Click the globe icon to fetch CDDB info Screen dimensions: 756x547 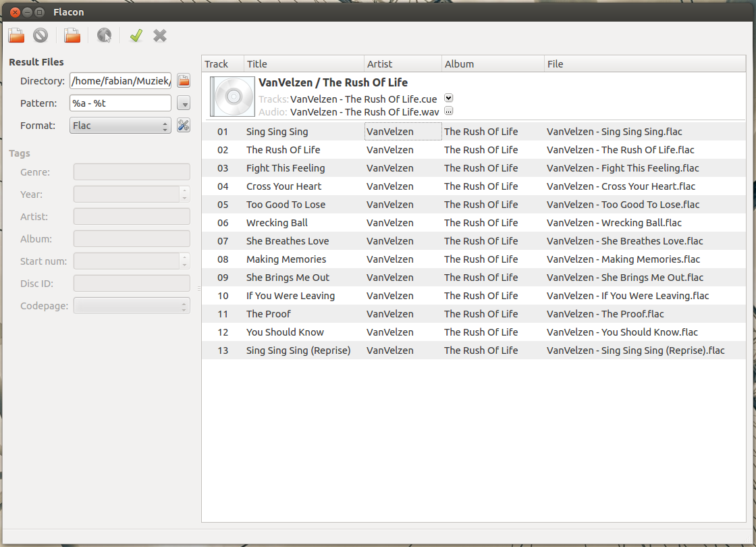coord(104,36)
